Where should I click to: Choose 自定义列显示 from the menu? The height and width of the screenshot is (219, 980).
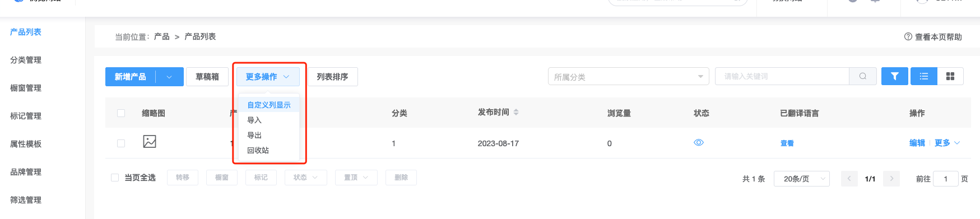(269, 105)
